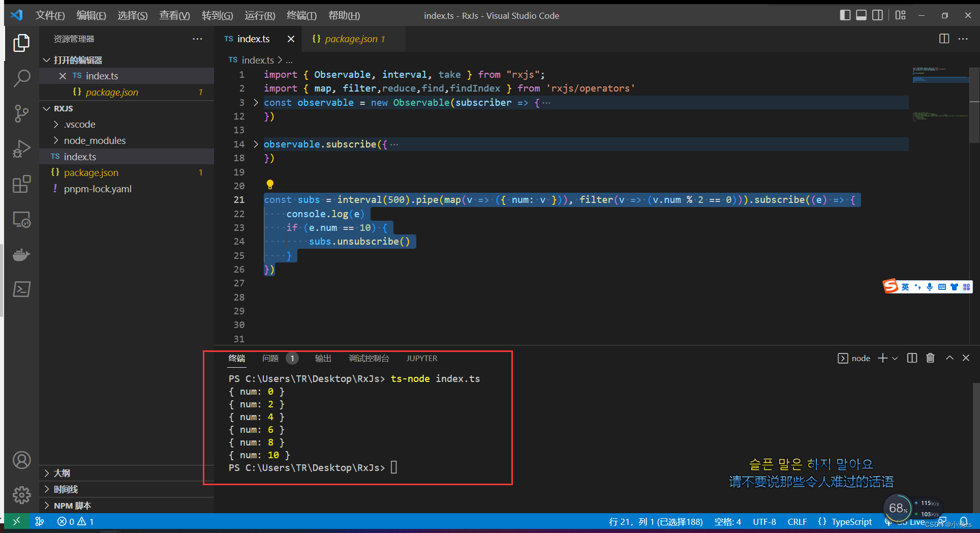Open the Source Control view
Screen dimensions: 980x533
coord(21,113)
